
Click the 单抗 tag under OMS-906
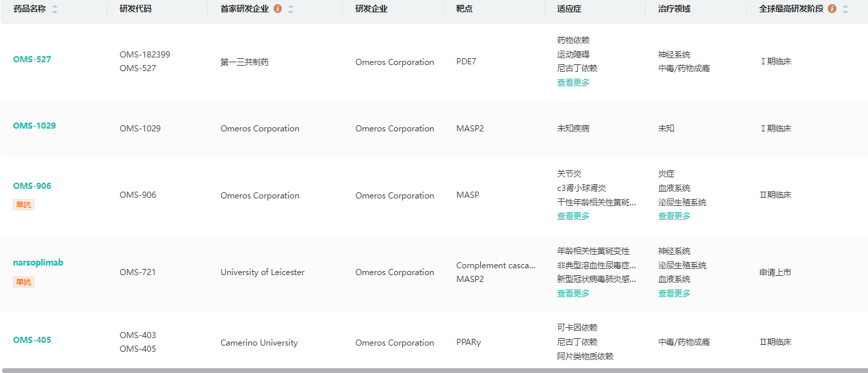pyautogui.click(x=23, y=205)
